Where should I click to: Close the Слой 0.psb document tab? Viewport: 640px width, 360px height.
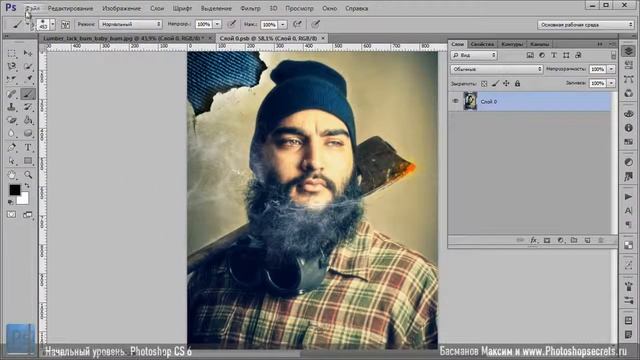click(x=323, y=38)
